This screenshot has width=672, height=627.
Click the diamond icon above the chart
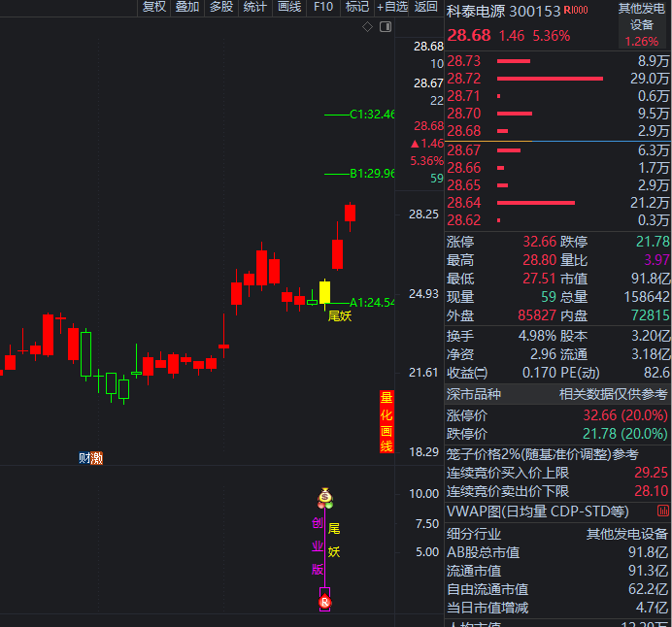tap(367, 27)
